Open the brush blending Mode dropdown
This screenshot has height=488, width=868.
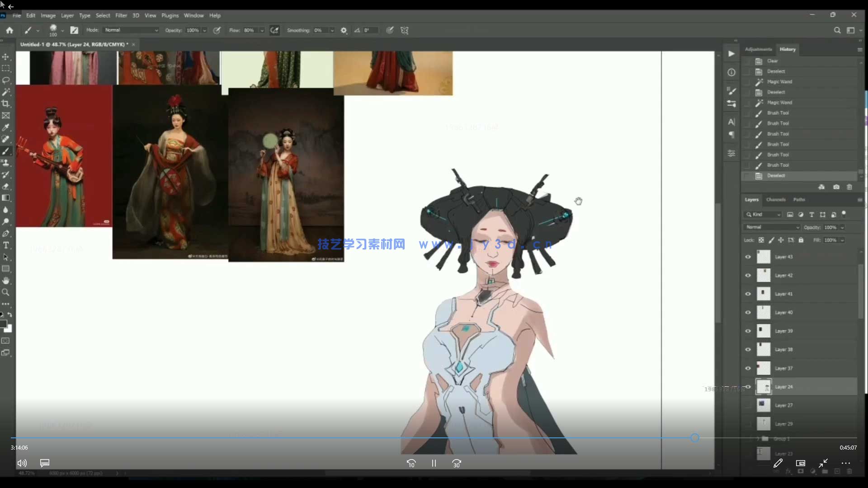[156, 30]
